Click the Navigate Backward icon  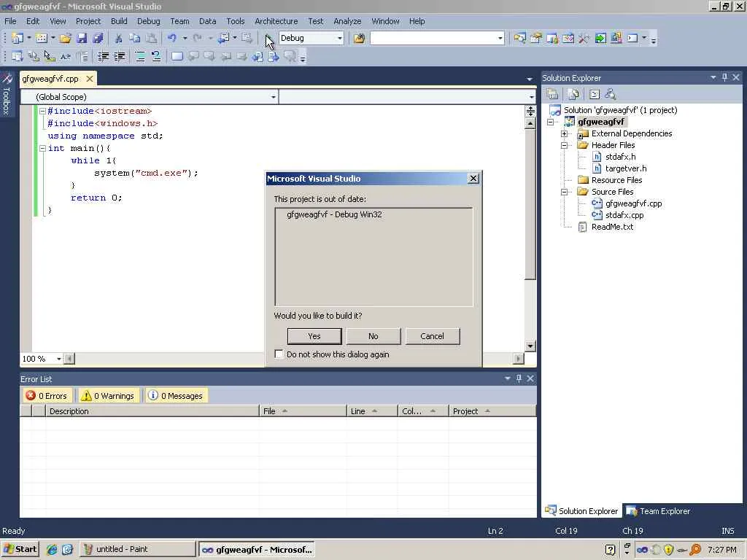coord(223,38)
